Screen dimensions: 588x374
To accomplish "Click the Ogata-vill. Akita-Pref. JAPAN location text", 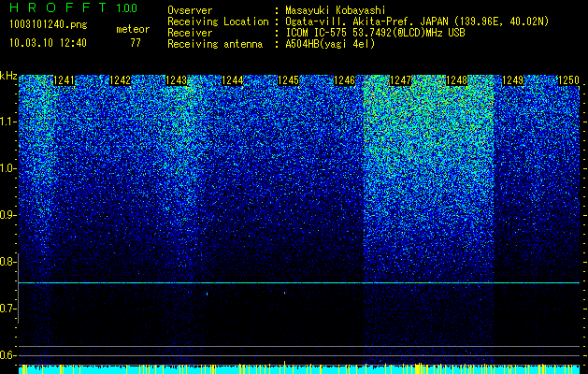I will 415,22.
